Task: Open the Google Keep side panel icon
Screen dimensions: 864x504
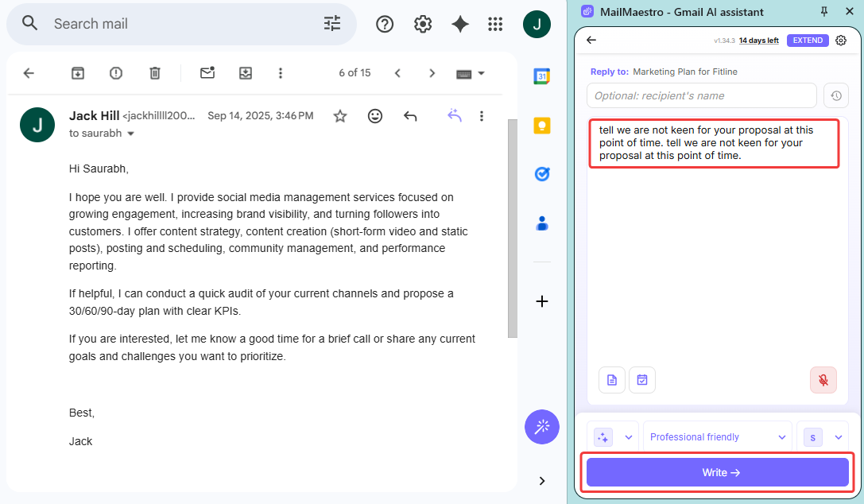Action: [542, 126]
